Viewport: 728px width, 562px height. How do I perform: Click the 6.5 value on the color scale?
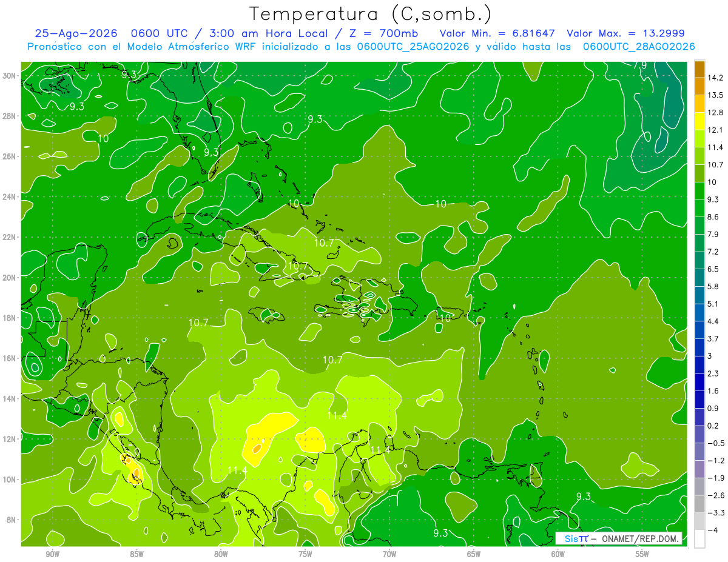pyautogui.click(x=713, y=269)
